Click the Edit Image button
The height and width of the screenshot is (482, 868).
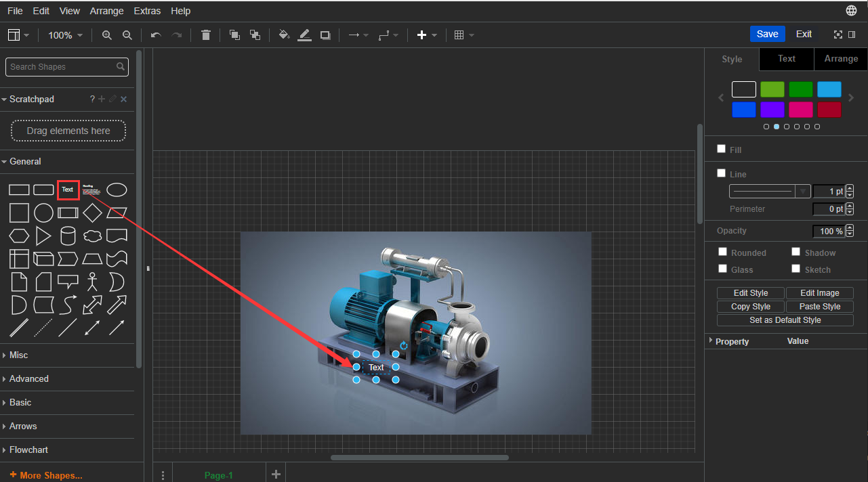pos(820,293)
